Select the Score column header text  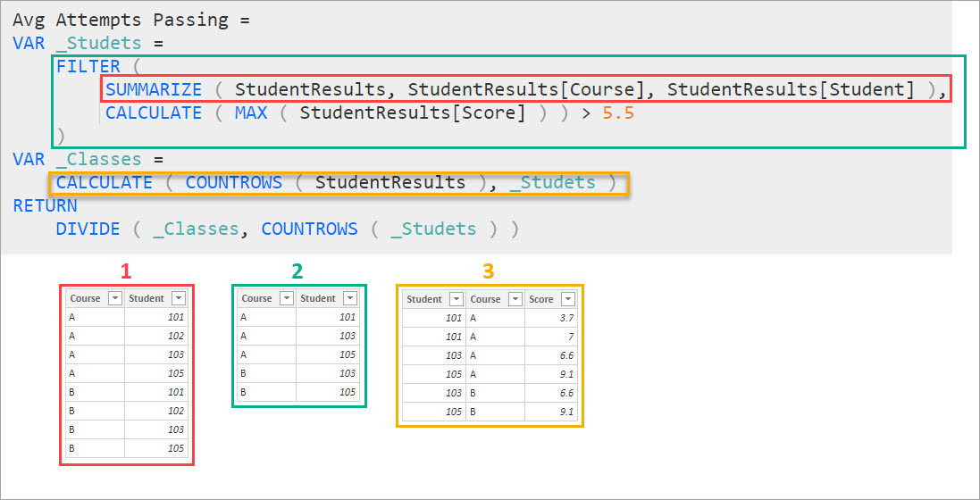[x=541, y=299]
